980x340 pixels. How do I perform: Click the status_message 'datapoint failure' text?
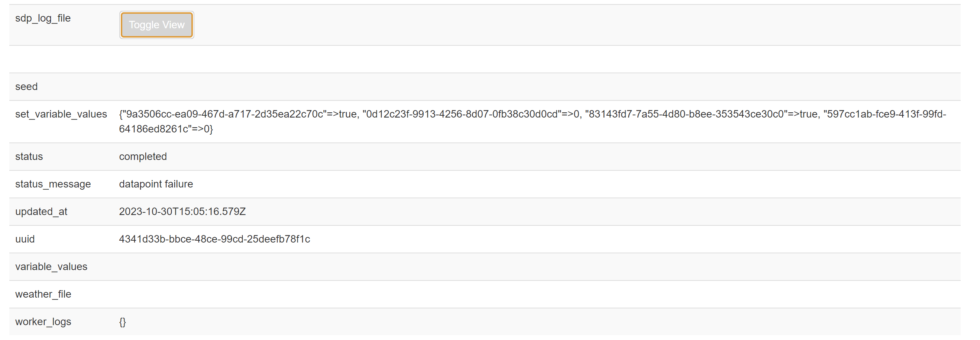(156, 184)
